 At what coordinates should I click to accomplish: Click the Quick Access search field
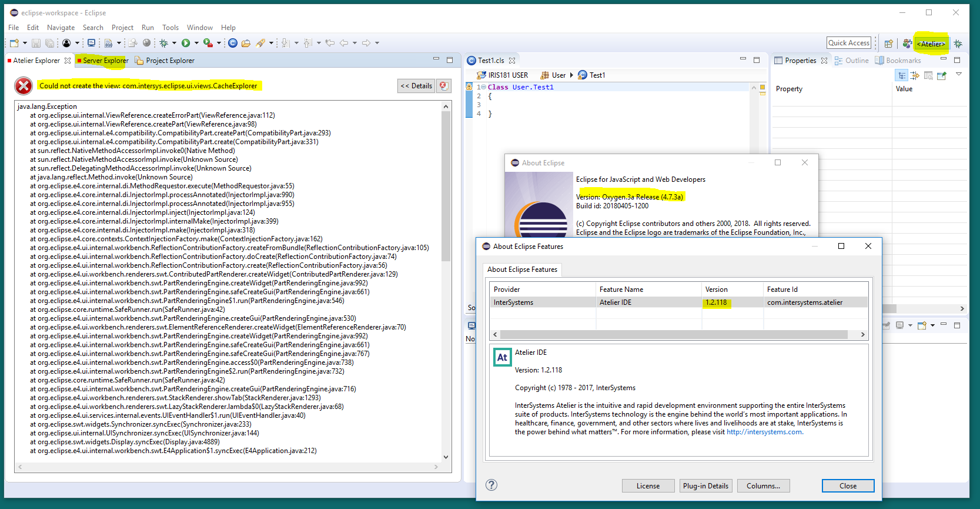[x=848, y=43]
